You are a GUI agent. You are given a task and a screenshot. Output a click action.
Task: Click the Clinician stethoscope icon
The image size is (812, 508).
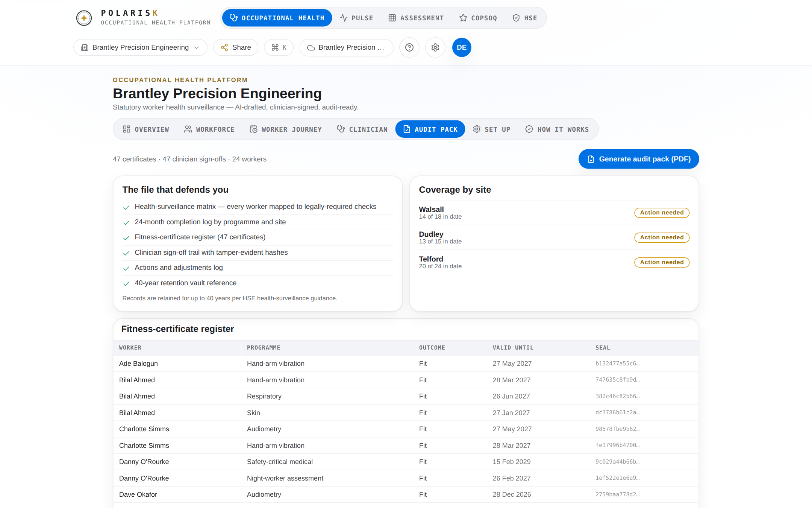(341, 129)
